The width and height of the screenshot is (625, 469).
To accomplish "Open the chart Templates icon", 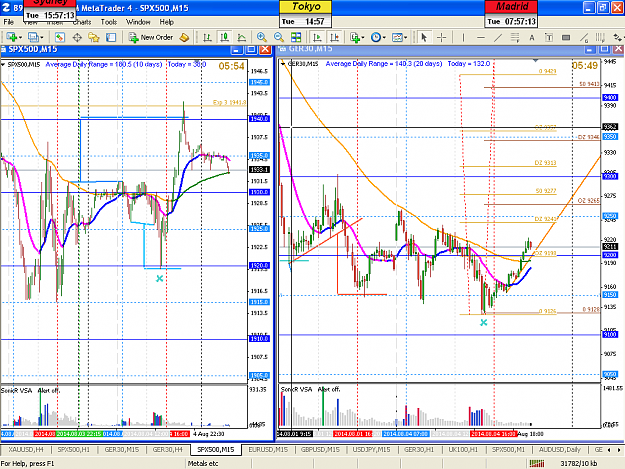I will coord(397,37).
